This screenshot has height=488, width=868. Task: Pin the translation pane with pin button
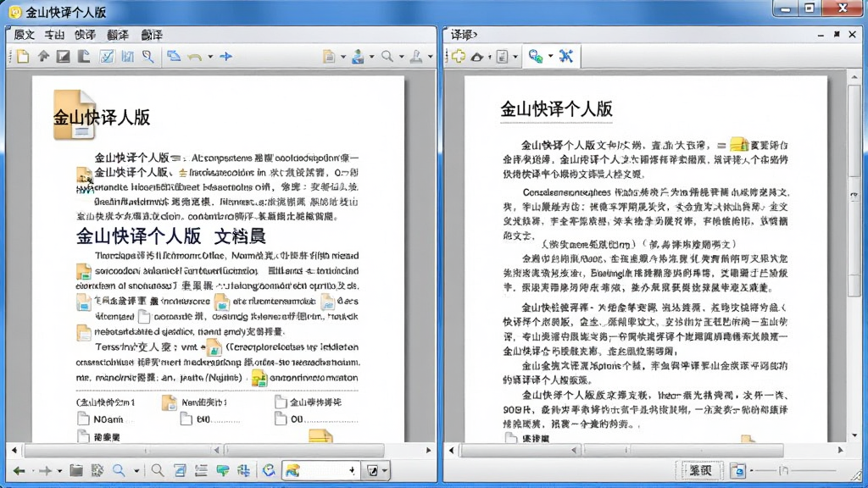coord(837,34)
